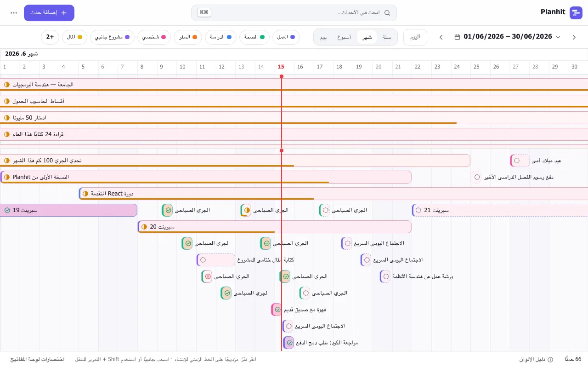The height and width of the screenshot is (368, 588).
Task: Select day 15 in timeline header
Action: pyautogui.click(x=281, y=67)
